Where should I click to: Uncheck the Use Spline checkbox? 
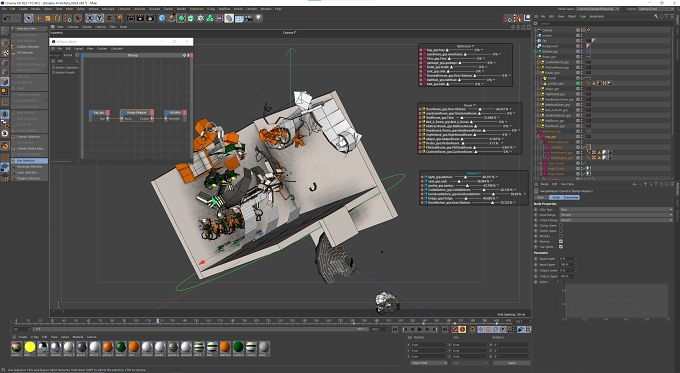[561, 247]
